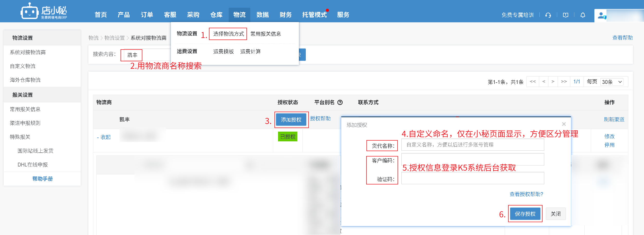The width and height of the screenshot is (644, 235).
Task: Open the 物流 top menu
Action: click(x=239, y=15)
